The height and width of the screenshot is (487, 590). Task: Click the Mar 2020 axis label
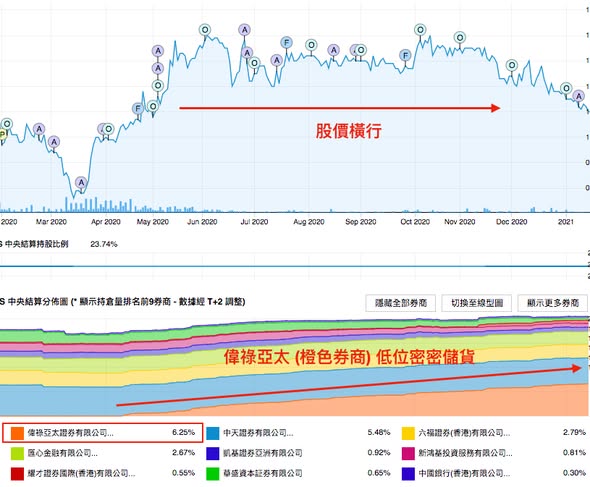51,222
